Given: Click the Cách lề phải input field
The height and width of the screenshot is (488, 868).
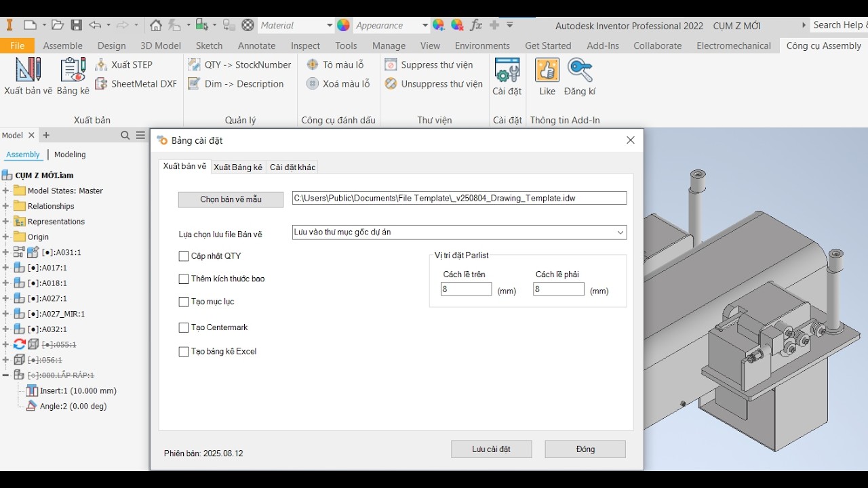Looking at the screenshot, I should click(558, 289).
